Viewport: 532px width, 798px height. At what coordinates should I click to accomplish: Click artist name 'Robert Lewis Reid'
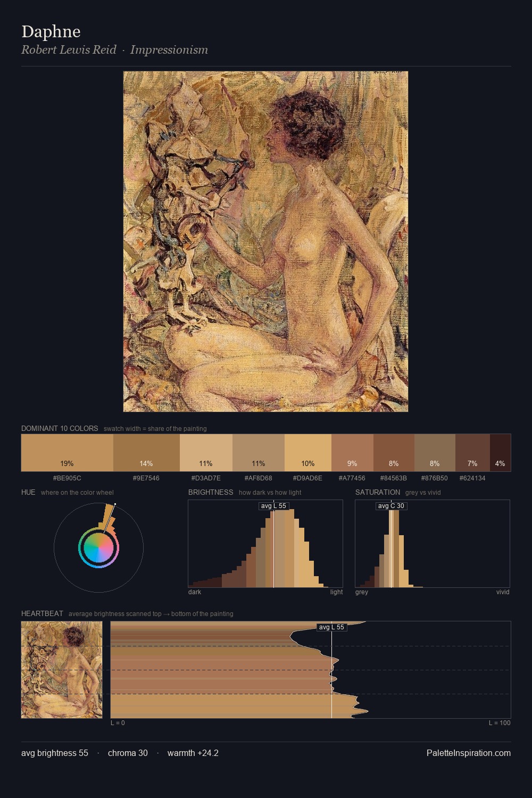pyautogui.click(x=69, y=49)
